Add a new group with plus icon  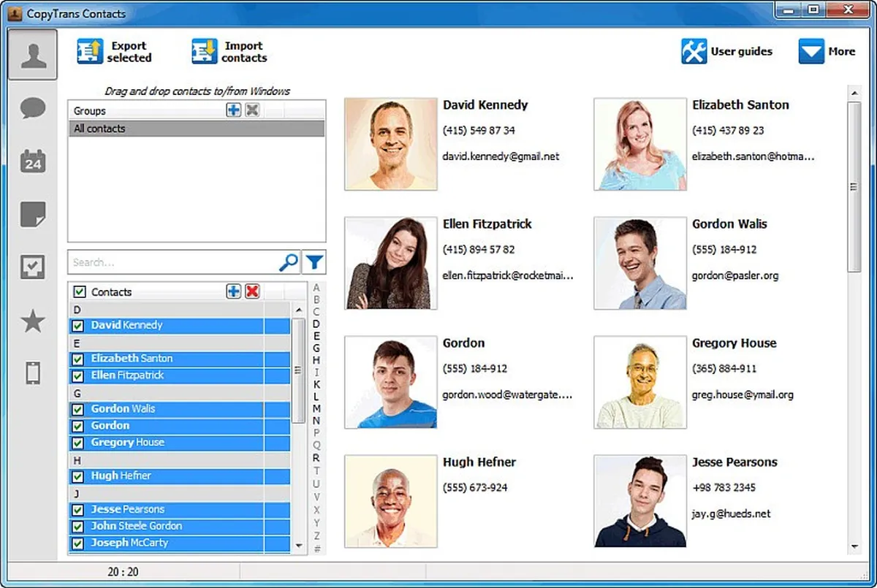click(x=234, y=110)
